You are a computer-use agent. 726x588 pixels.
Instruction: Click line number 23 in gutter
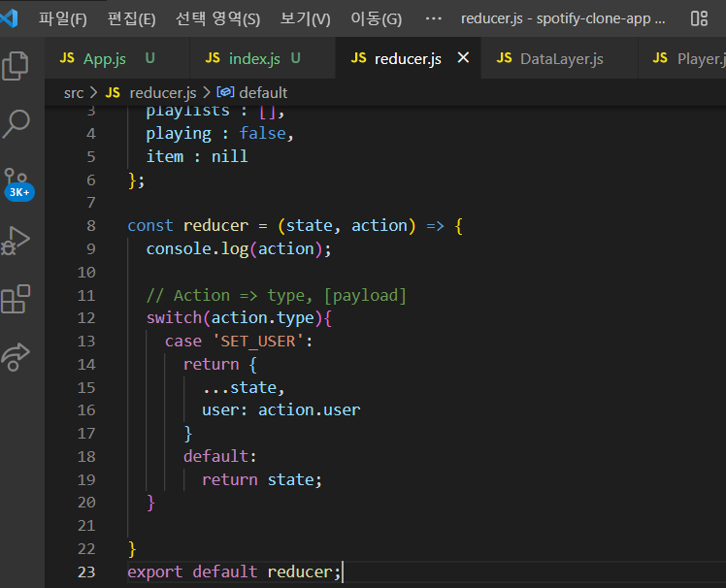point(86,572)
